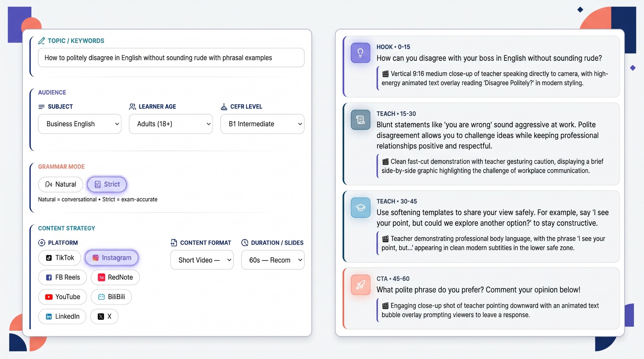Viewport: 644px width, 359px height.
Task: Click the 'HOOK • 0-15' label
Action: click(393, 47)
